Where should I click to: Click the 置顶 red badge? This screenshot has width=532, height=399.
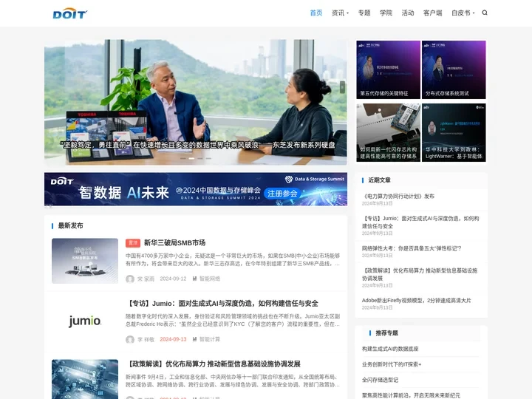(x=133, y=243)
